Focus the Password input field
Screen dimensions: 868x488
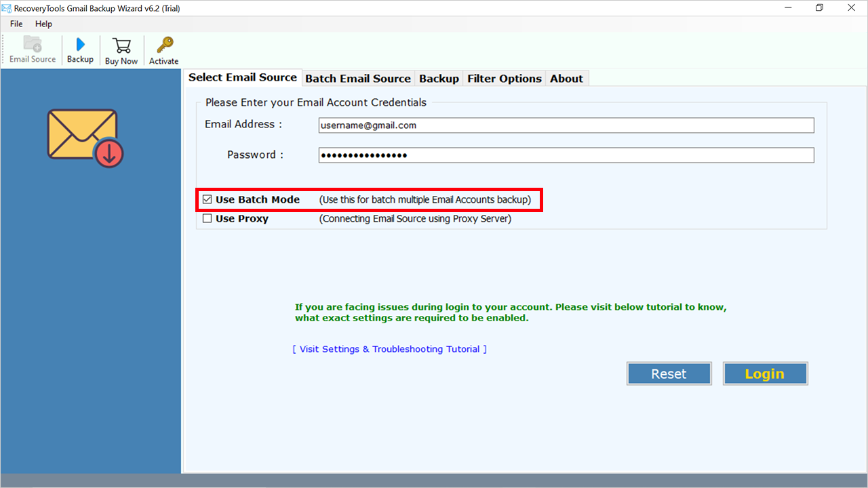click(x=566, y=155)
